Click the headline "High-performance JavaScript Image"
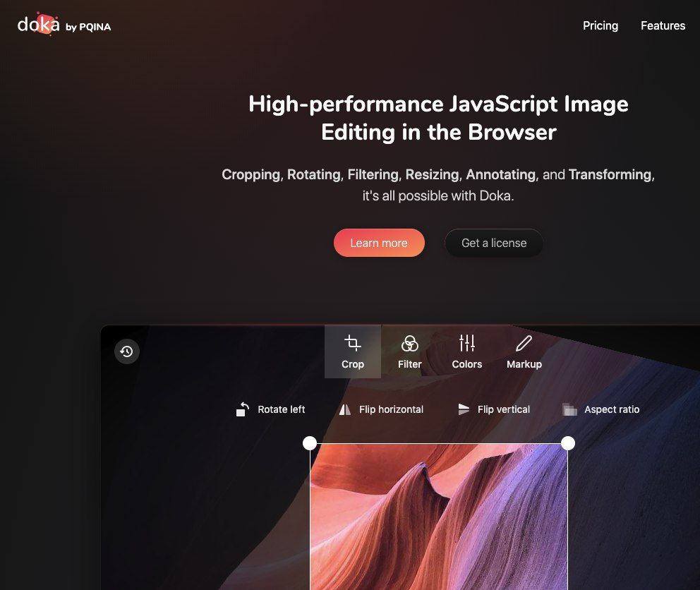 438,104
